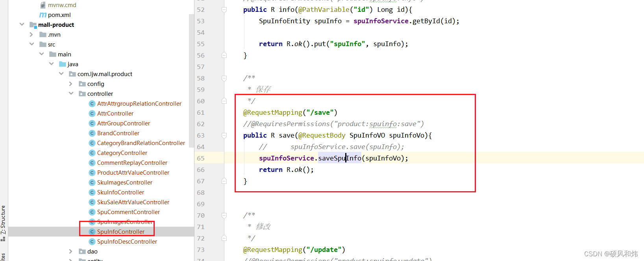
Task: Open SpuInfoDescController class
Action: click(x=127, y=241)
